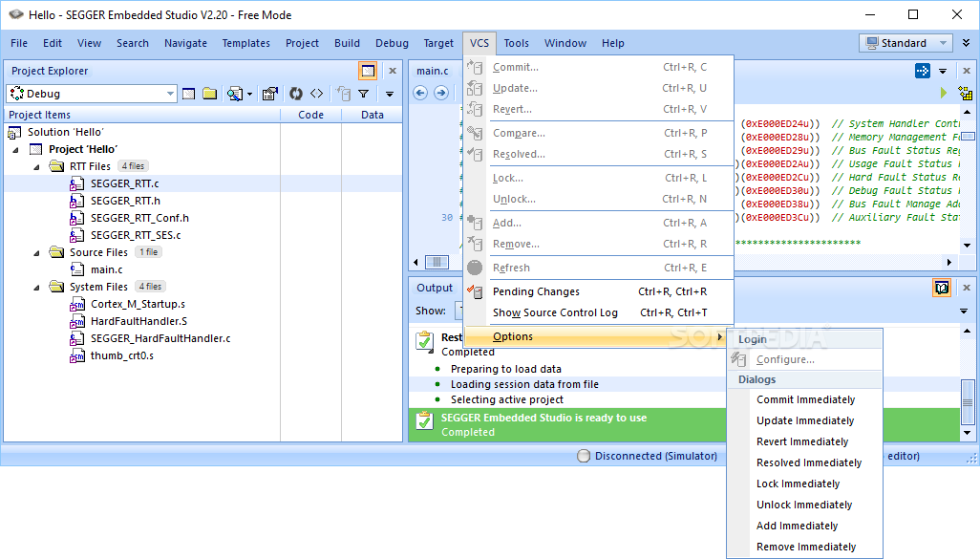Collapse the System Files folder node
The height and width of the screenshot is (559, 980).
(x=36, y=288)
